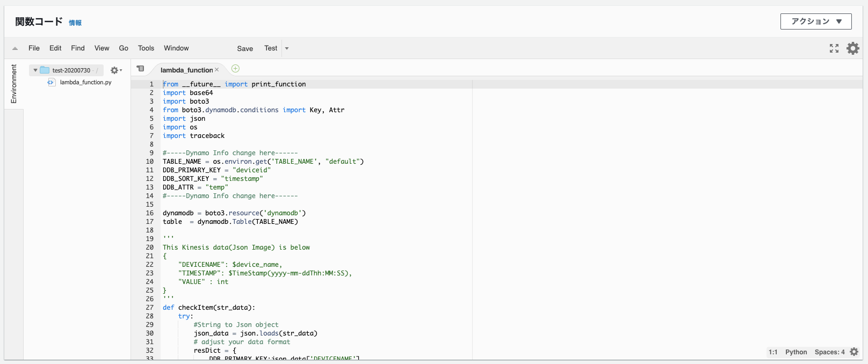Screen dimensions: 868x364
Task: Open the Edit menu
Action: (55, 48)
